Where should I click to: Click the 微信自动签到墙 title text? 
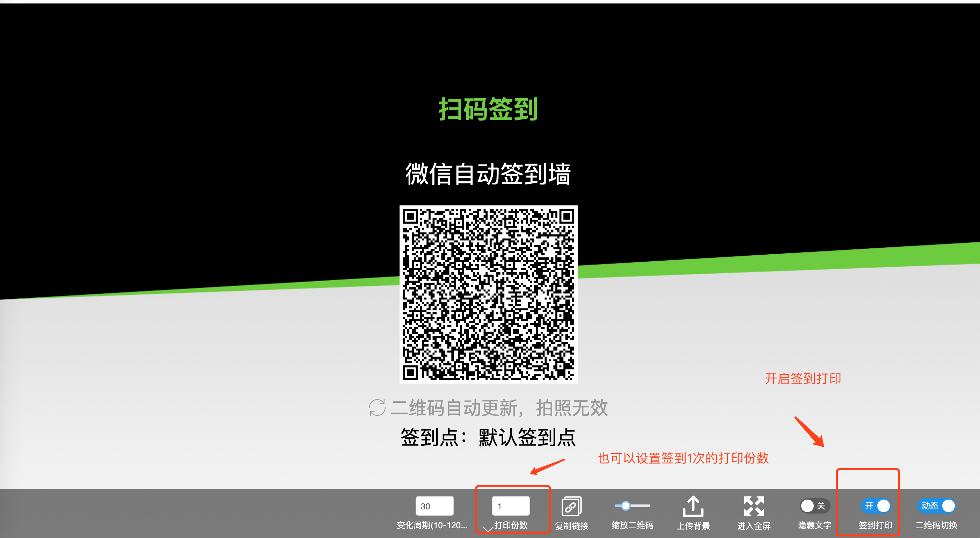488,174
